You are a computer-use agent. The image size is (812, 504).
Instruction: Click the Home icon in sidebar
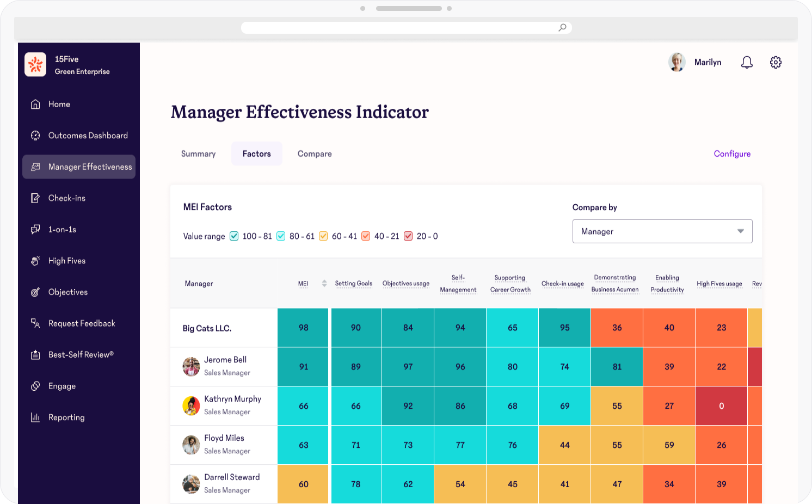tap(35, 105)
